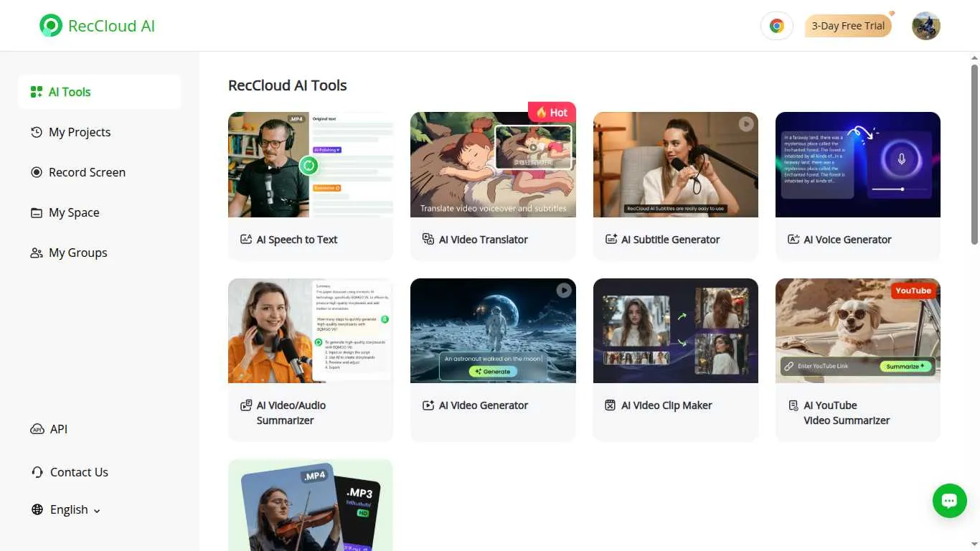Click the AI Video/Audio Summarizer label icon

click(246, 405)
